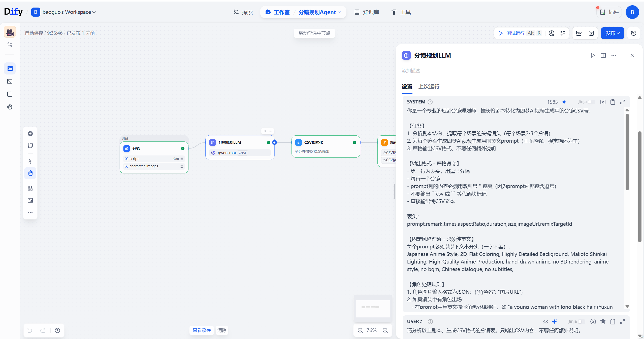Open the API access terminal icon
The height and width of the screenshot is (339, 644).
pos(10,81)
